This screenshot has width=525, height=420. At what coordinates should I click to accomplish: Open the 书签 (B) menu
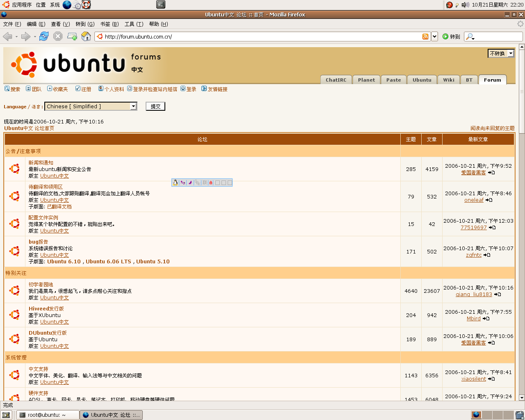tap(110, 24)
